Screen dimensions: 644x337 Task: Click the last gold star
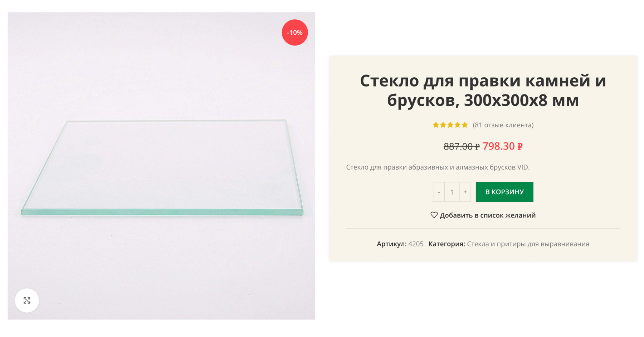coord(464,125)
